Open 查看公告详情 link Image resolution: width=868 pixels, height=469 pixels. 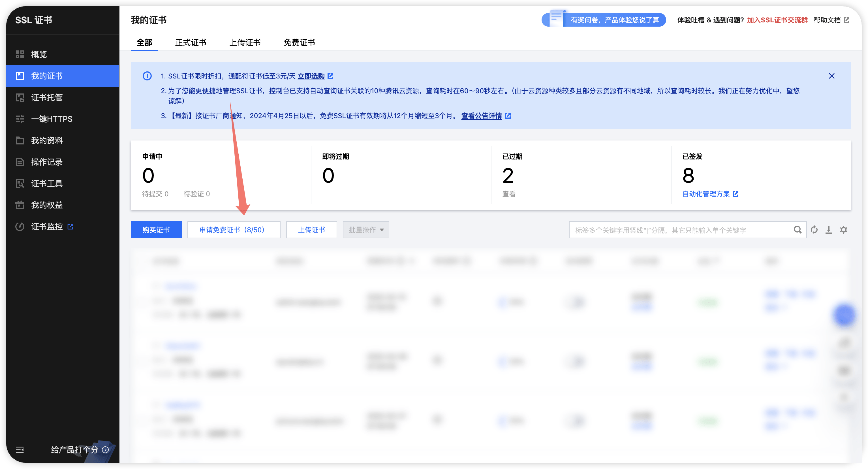coord(482,116)
